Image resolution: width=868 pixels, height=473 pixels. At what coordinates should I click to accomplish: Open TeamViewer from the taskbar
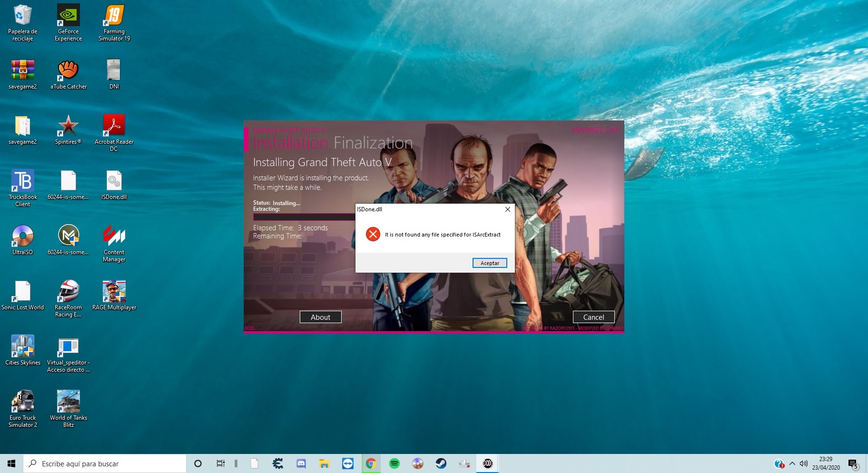347,463
